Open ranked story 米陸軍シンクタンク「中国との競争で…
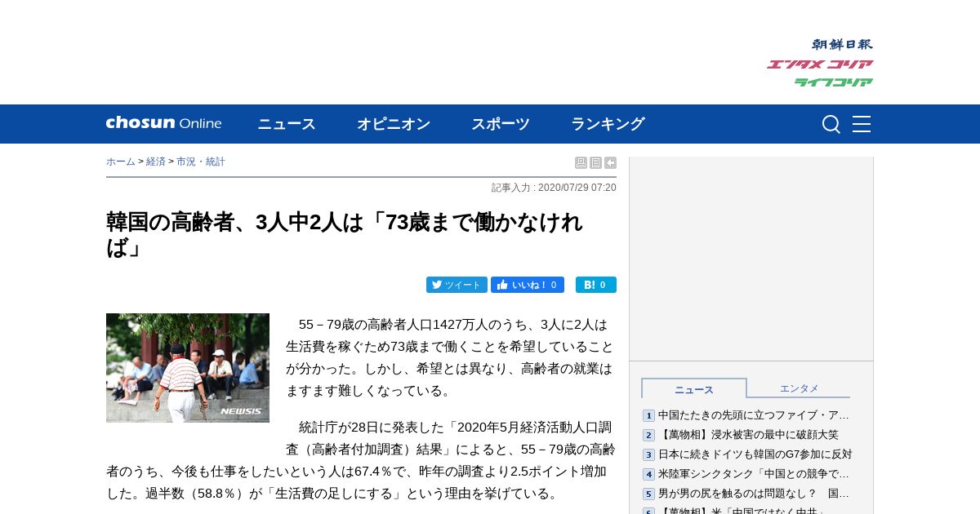The width and height of the screenshot is (980, 514). click(x=754, y=474)
